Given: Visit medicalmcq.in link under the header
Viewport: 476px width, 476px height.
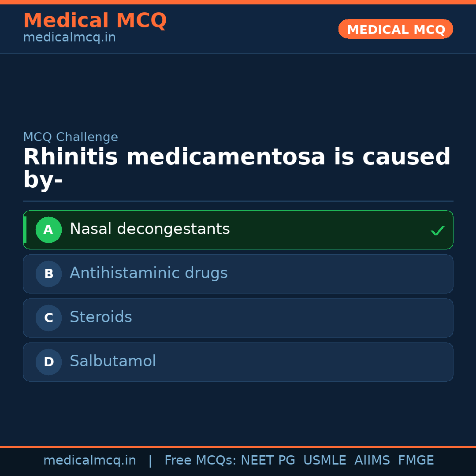Looking at the screenshot, I should pos(69,38).
